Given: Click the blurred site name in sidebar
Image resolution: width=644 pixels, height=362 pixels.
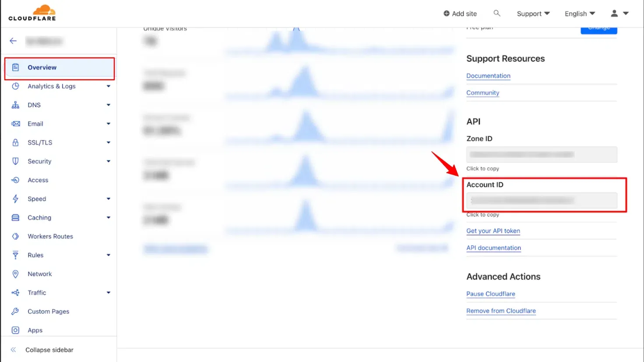Looking at the screenshot, I should [x=44, y=41].
